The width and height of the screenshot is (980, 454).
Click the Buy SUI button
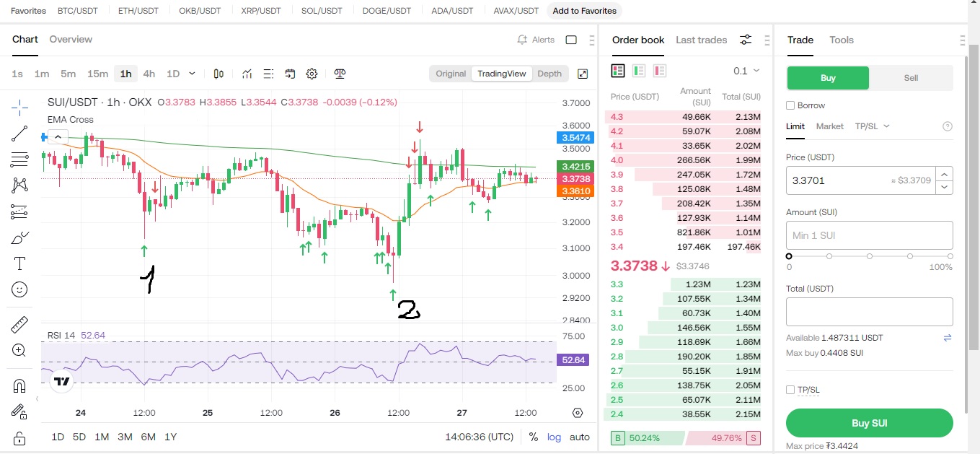[869, 423]
